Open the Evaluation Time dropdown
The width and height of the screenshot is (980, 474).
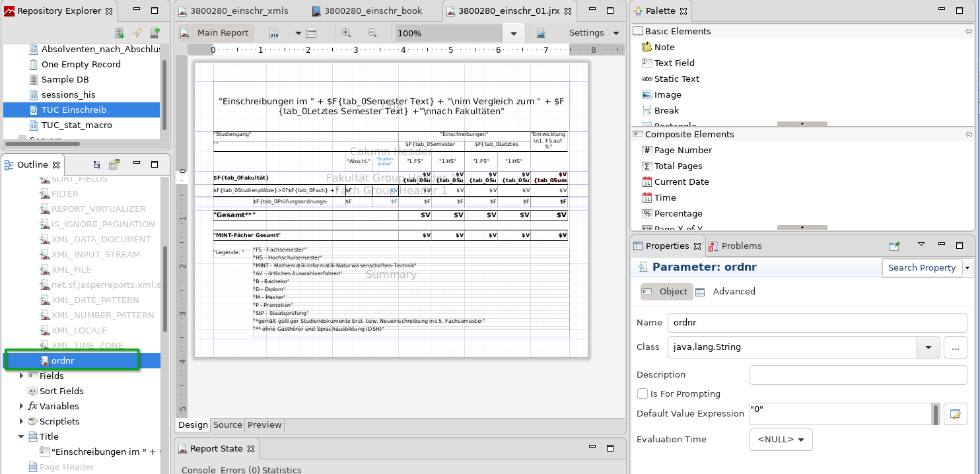(781, 439)
